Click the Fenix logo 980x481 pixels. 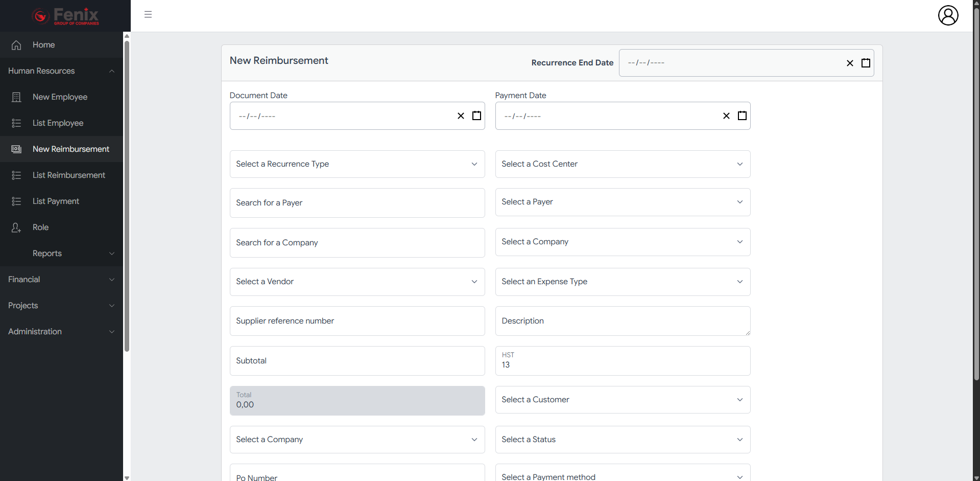coord(65,16)
